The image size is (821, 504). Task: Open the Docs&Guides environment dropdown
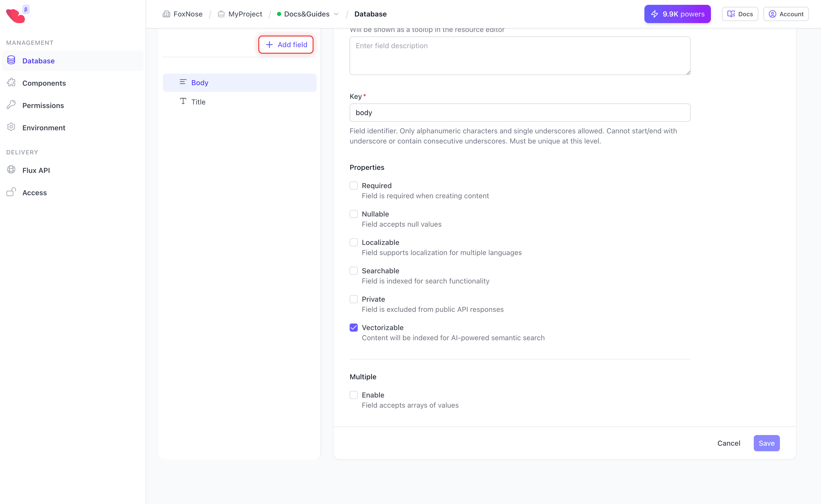(x=336, y=14)
